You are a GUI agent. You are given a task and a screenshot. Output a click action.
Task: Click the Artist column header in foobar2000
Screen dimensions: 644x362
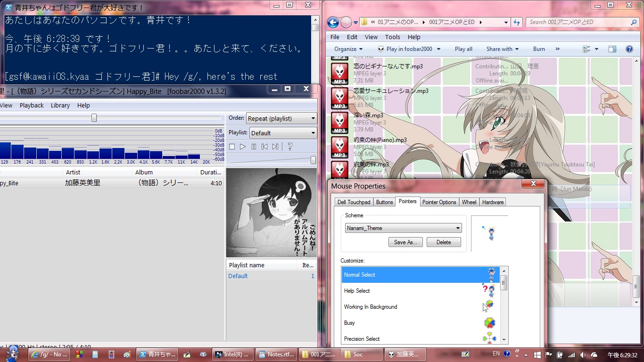click(98, 172)
